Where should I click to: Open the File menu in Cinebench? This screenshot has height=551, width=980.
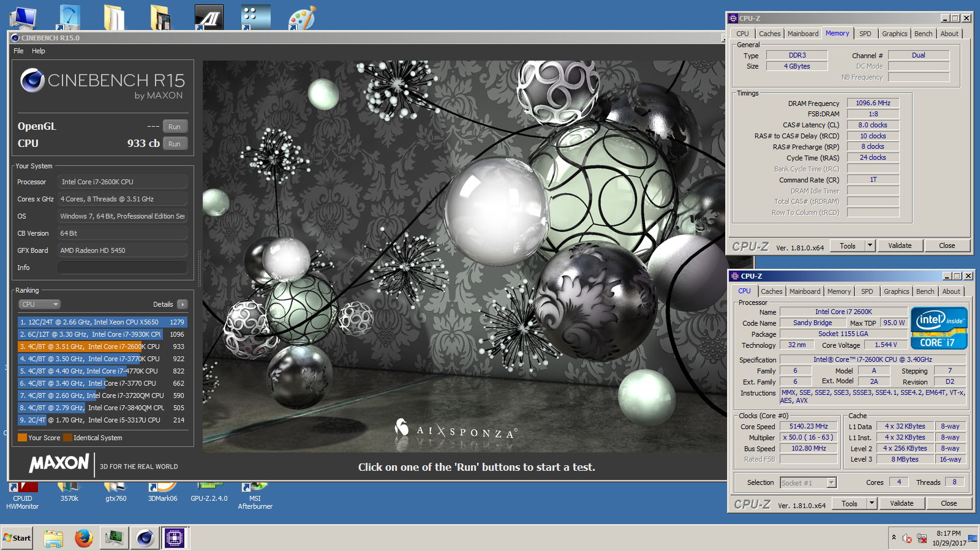(x=18, y=51)
